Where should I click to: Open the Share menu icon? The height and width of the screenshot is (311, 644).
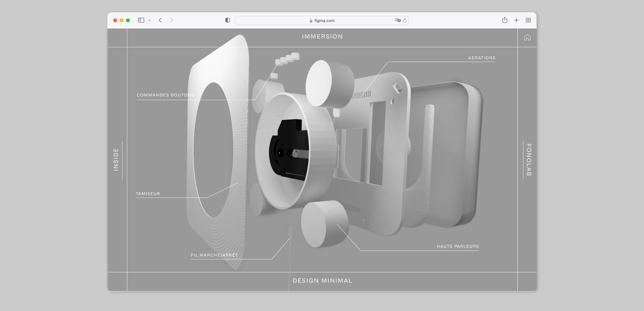[x=505, y=20]
